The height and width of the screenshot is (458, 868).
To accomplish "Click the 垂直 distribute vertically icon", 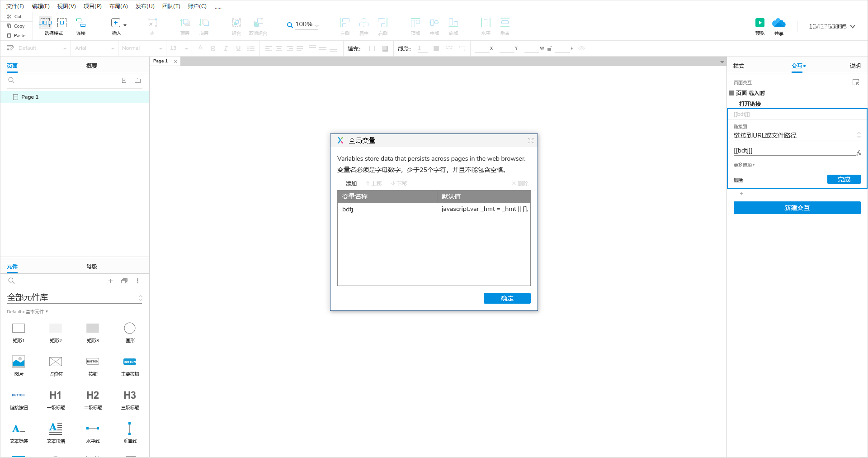I will pos(505,23).
